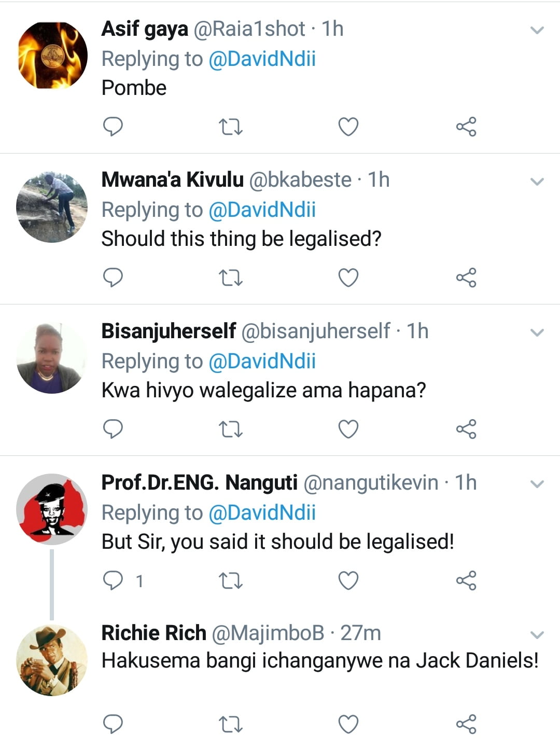Viewport: 560px width, 749px height.
Task: Retweet Asif gaya's Pombe tweet
Action: click(x=230, y=127)
